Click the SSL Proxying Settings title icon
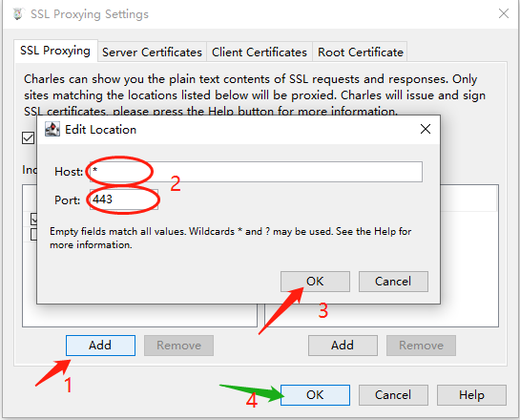The image size is (520, 420). point(18,14)
